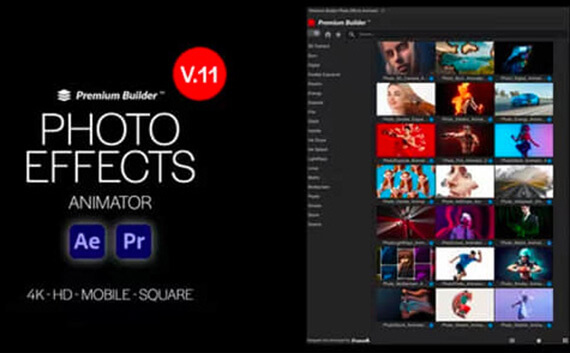Viewport: 570px width, 360px height.
Task: Open the home icon in Premium Builder toolbar
Action: click(x=328, y=35)
